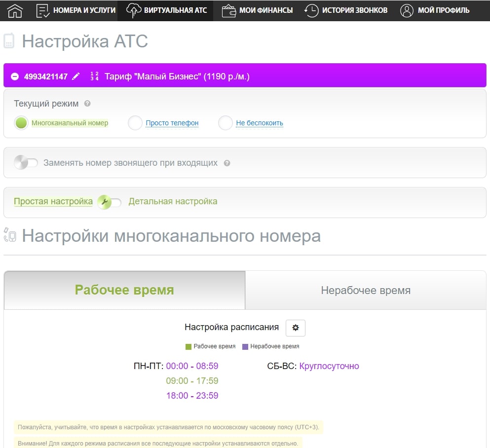490x448 pixels.
Task: Click the Тариф "Малый Бизнес" text
Action: click(177, 76)
